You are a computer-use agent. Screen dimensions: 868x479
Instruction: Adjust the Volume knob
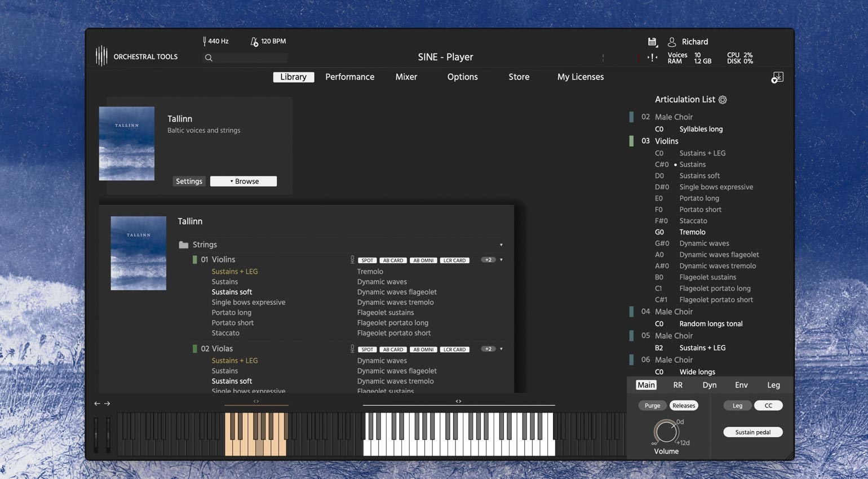pyautogui.click(x=666, y=432)
